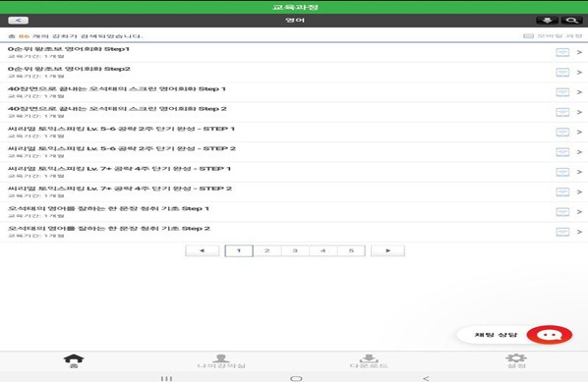Open preview icon for 토익스피킹 Lv. 5-6 STEP 1

(x=562, y=133)
